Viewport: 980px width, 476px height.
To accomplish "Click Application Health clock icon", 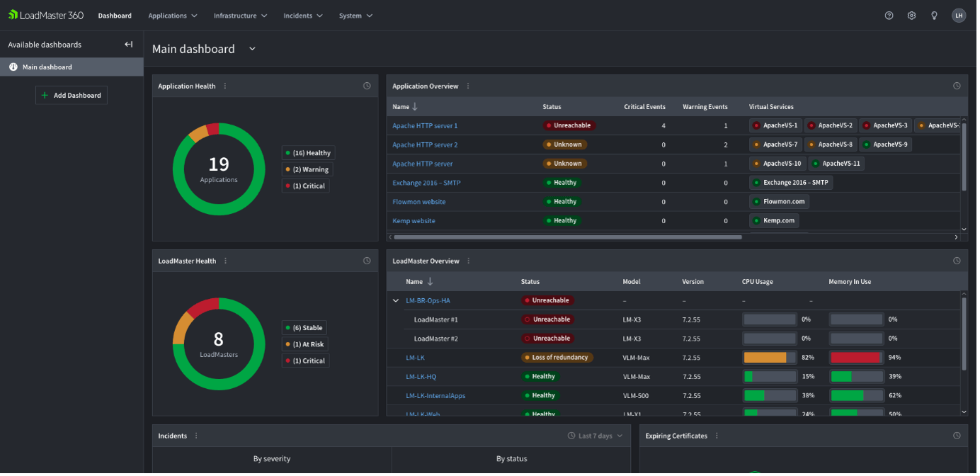I will pos(368,86).
